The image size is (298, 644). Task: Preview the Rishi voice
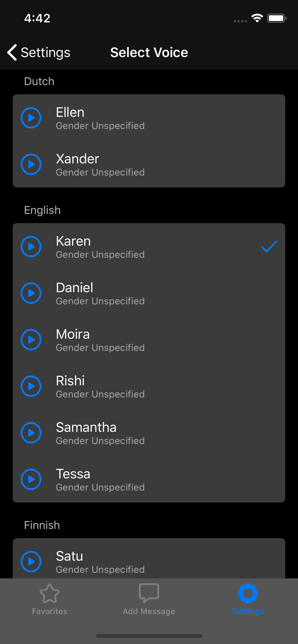coord(31,386)
